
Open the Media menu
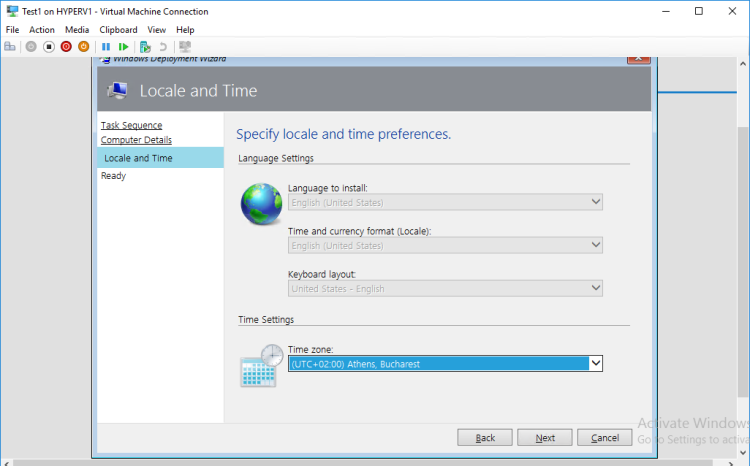[77, 30]
